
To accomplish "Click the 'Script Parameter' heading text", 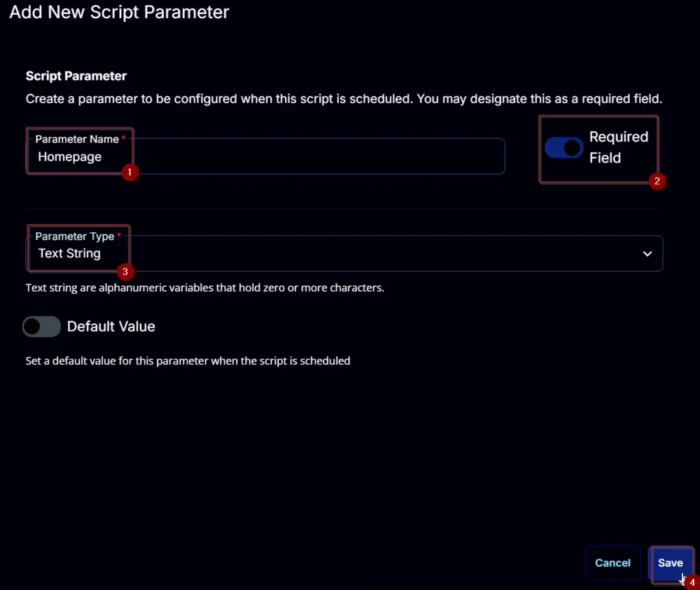I will pos(76,76).
